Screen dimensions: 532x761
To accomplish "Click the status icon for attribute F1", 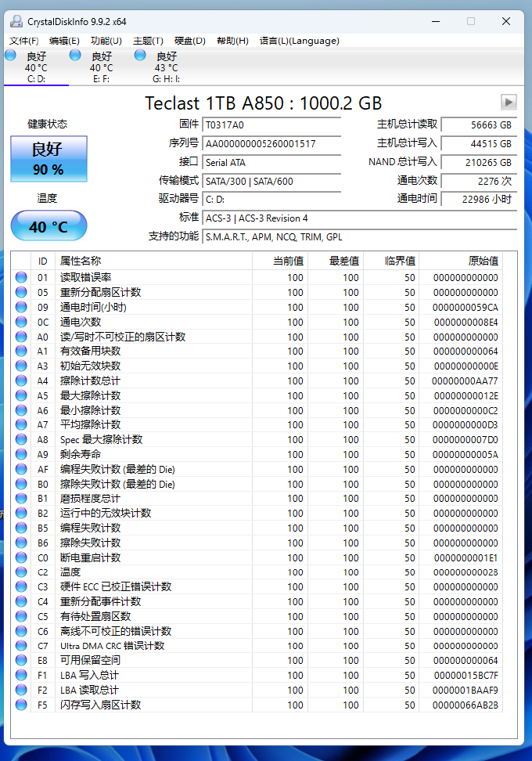I will tap(21, 675).
